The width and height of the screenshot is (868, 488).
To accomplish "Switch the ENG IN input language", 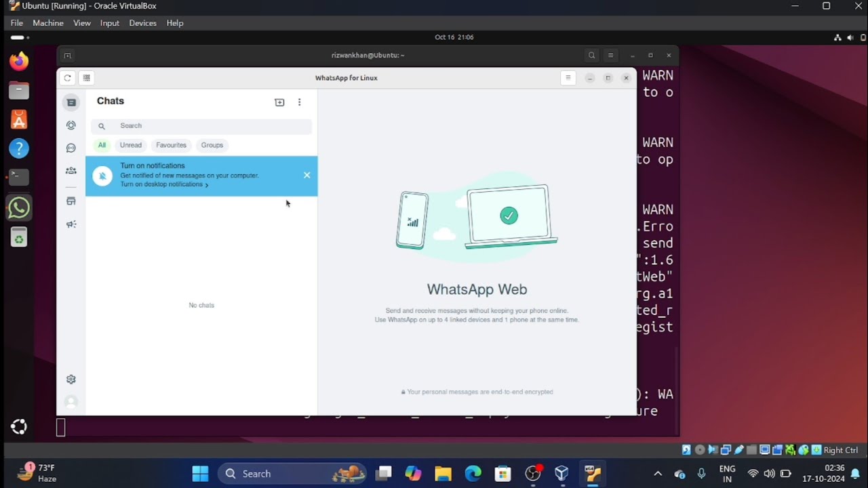I will 727,474.
